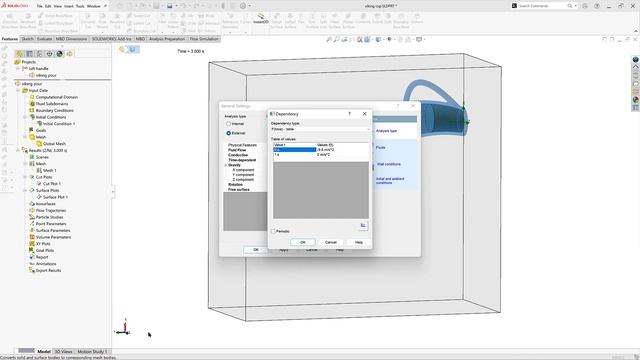This screenshot has height=360, width=640.
Task: Click the Surface Plot 1 icon
Action: pos(39,197)
